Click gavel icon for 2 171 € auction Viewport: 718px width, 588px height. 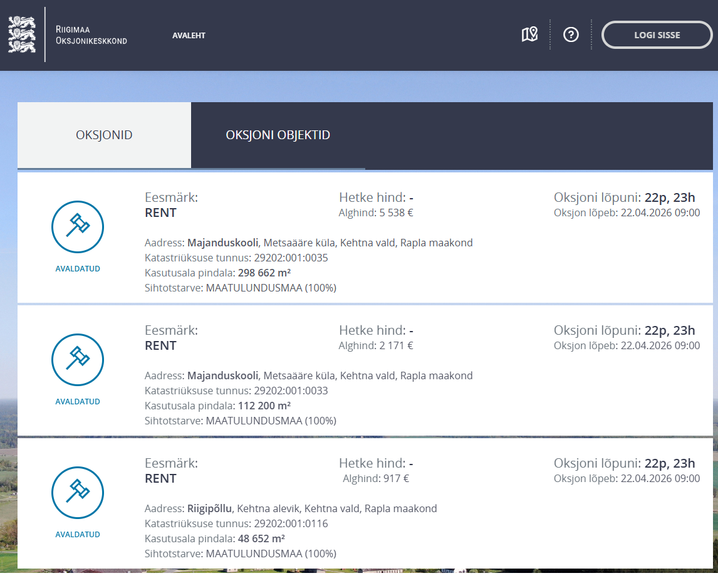78,360
